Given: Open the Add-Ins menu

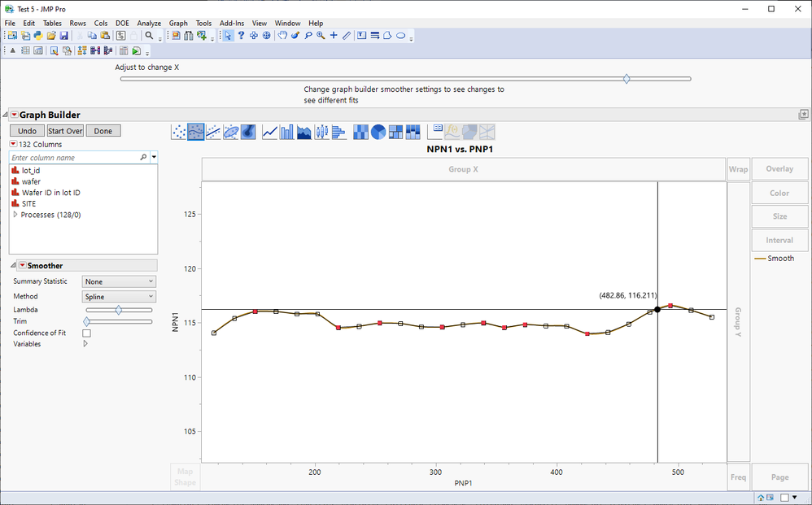Looking at the screenshot, I should point(232,24).
